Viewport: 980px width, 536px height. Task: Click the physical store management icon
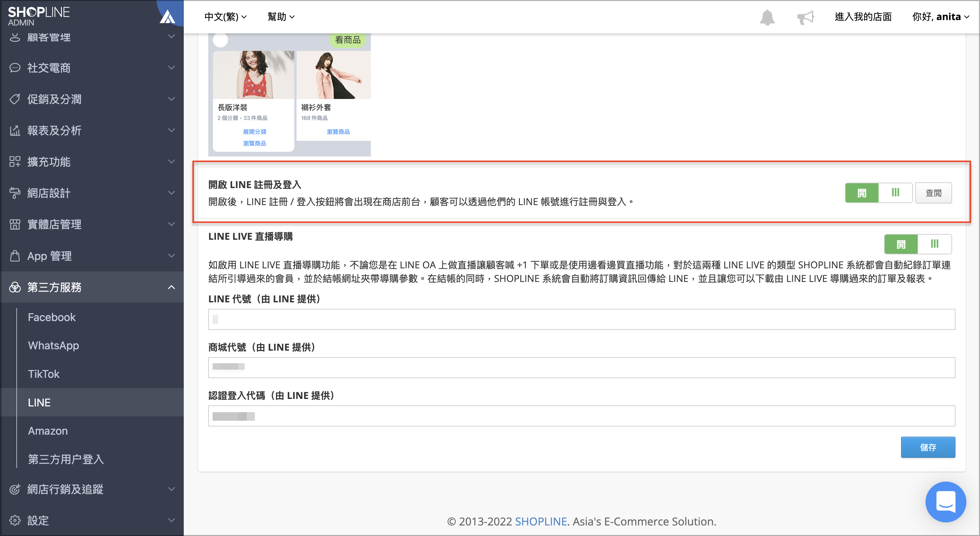[15, 224]
